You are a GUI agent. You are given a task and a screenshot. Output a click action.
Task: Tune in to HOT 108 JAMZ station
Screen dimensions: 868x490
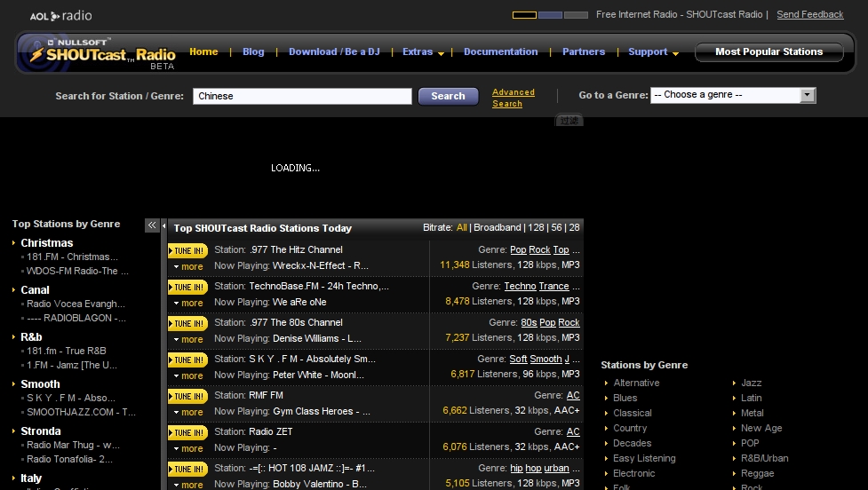click(x=187, y=470)
